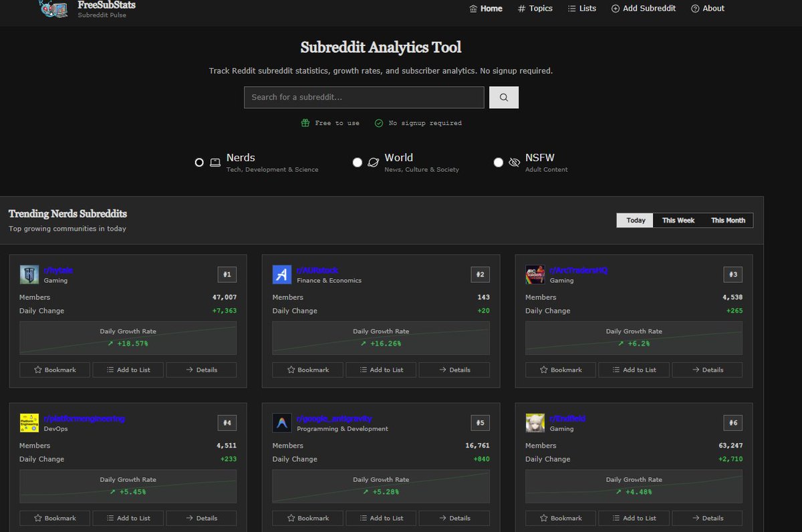The image size is (802, 532).
Task: Focus the 'Search for a subreddit...' field
Action: pyautogui.click(x=364, y=98)
